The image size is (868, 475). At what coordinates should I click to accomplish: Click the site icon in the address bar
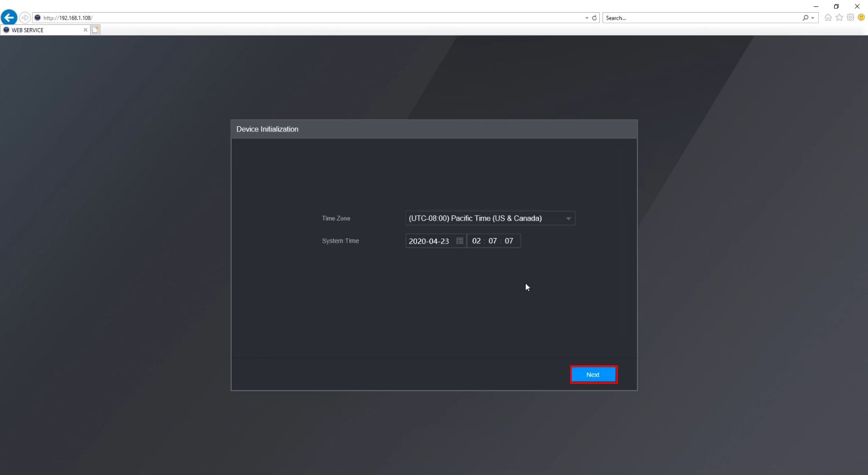tap(38, 17)
